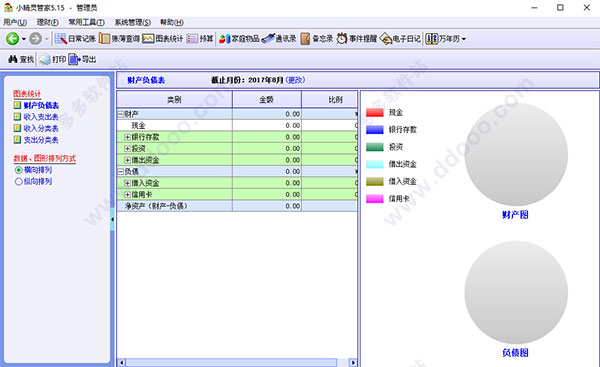This screenshot has height=367, width=600.
Task: Open 万年历 perpetual calendar tool
Action: point(442,39)
